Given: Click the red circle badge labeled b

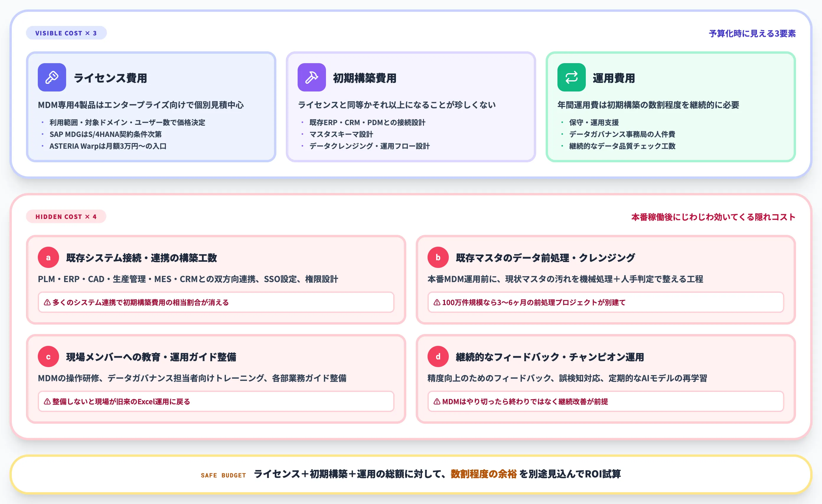Looking at the screenshot, I should (438, 257).
